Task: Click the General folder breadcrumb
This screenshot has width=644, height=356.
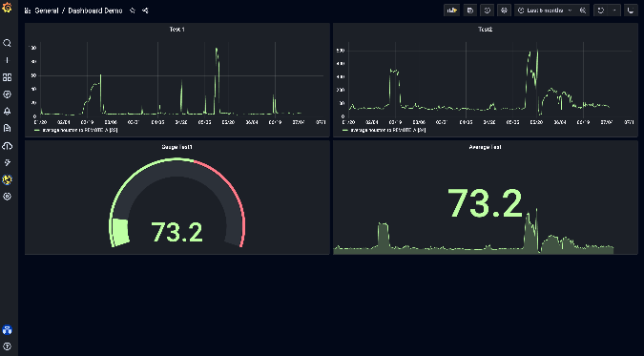Action: [x=47, y=10]
